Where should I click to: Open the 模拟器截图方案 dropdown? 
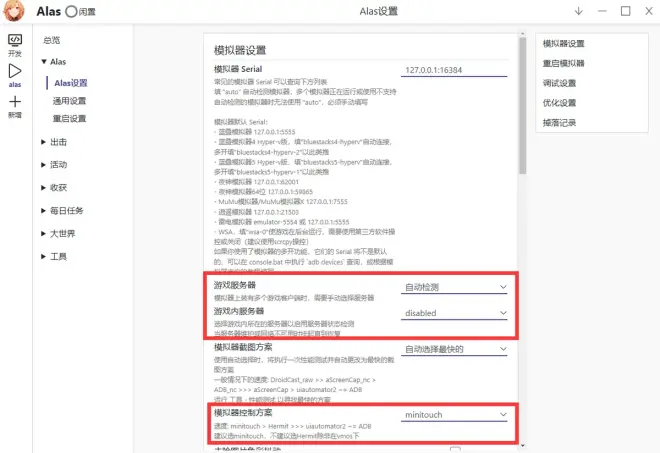[x=454, y=349]
